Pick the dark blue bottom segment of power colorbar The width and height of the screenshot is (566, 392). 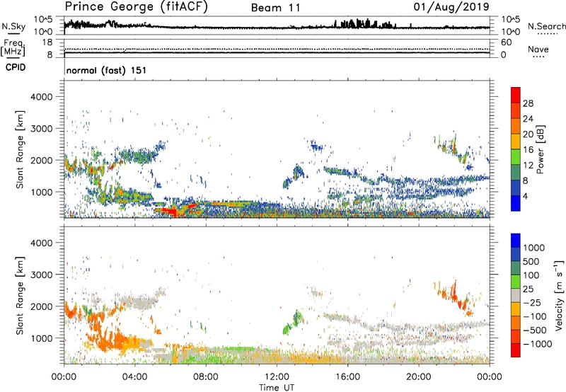(516, 203)
